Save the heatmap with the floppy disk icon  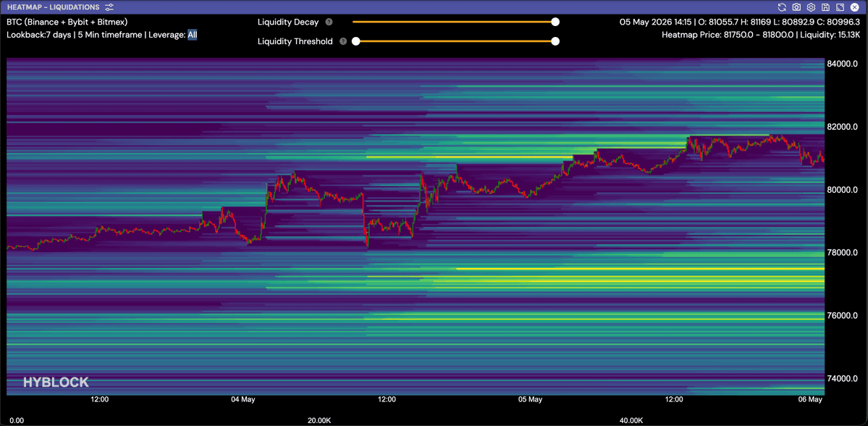click(825, 7)
